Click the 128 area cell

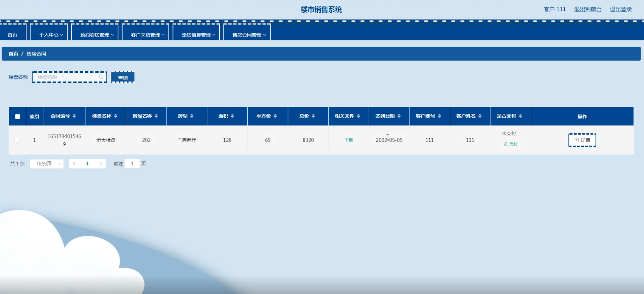[x=227, y=140]
